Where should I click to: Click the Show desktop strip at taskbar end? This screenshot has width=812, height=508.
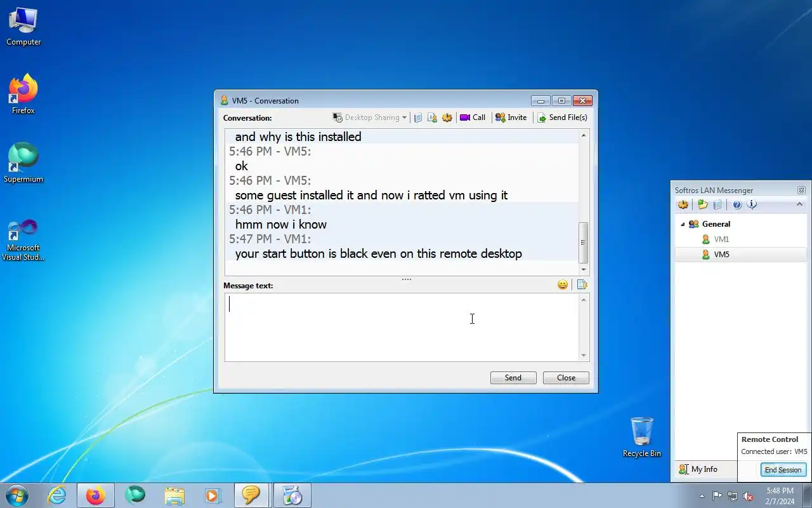click(807, 496)
